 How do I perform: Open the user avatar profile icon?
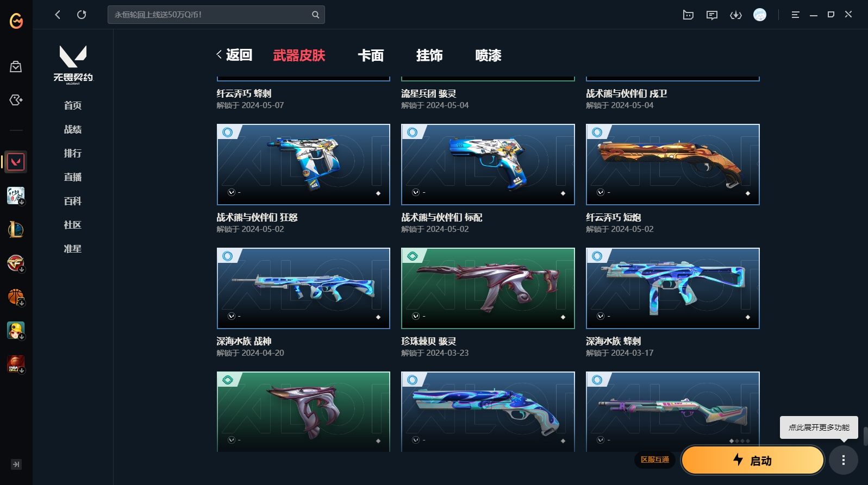pos(759,15)
